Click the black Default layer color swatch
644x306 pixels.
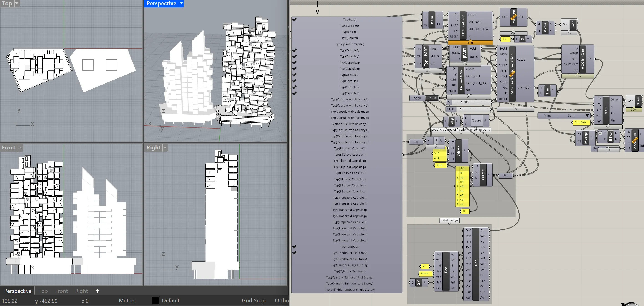pyautogui.click(x=155, y=300)
